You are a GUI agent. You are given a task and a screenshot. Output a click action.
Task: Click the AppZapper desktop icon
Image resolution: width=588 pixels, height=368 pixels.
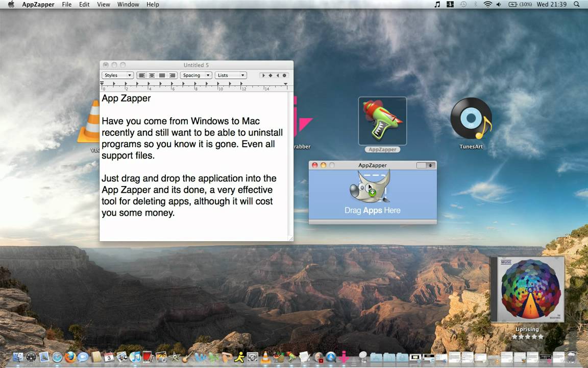382,121
